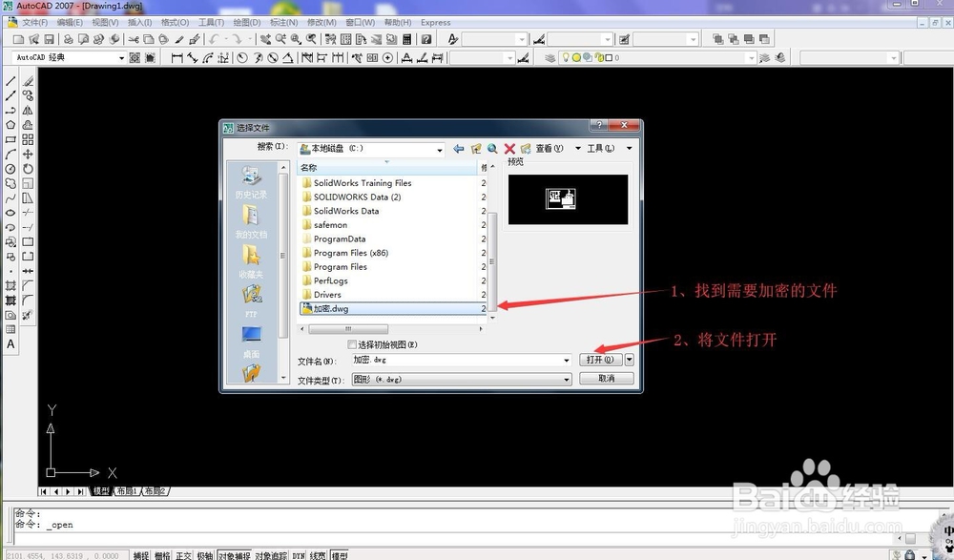
Task: Click the dialog red Delete X icon
Action: 509,149
